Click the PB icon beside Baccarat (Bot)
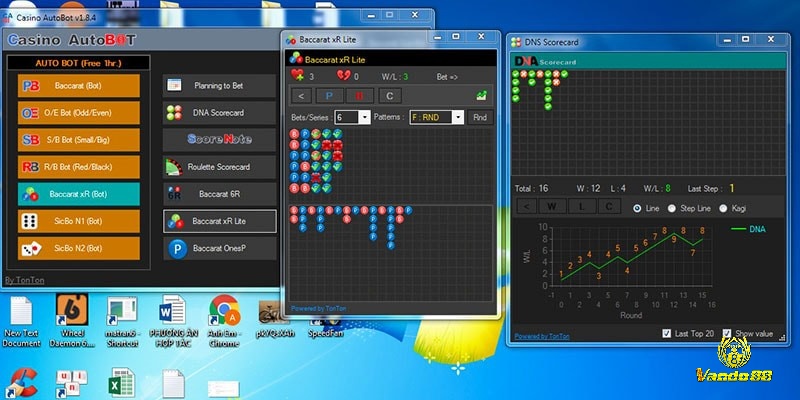 click(x=31, y=86)
